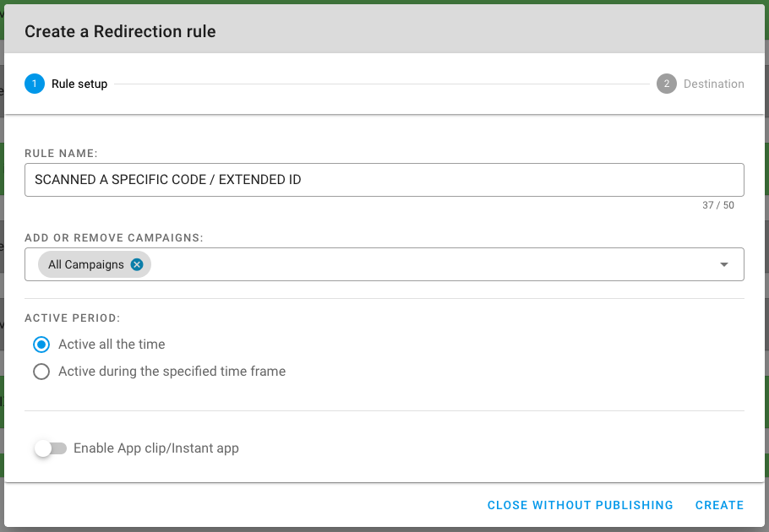Click Close Without Publishing

[580, 505]
